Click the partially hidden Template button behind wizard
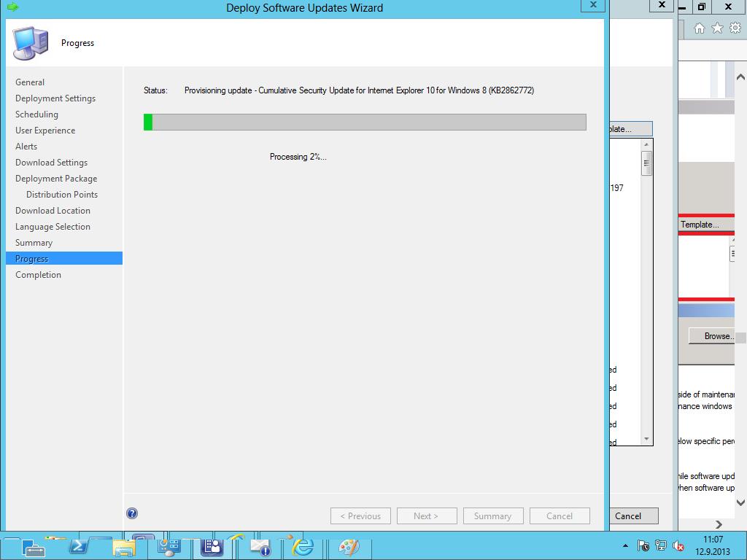The image size is (747, 560). [x=631, y=129]
